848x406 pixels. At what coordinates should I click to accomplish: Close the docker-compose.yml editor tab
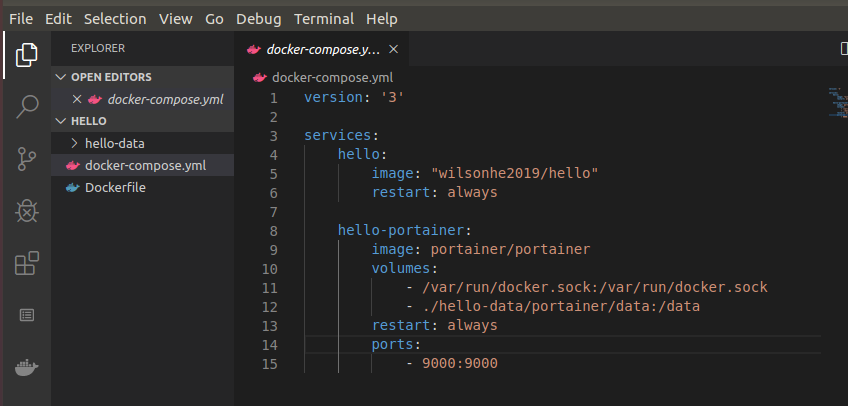(x=394, y=49)
